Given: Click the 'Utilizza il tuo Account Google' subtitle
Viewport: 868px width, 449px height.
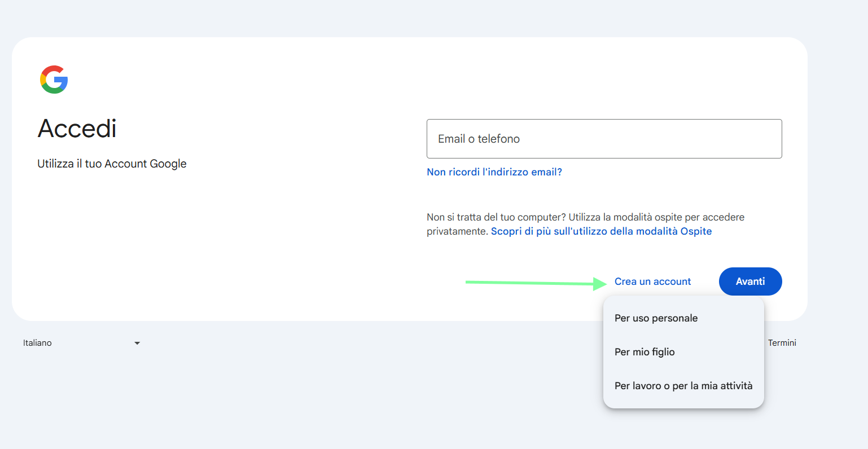Looking at the screenshot, I should point(112,164).
